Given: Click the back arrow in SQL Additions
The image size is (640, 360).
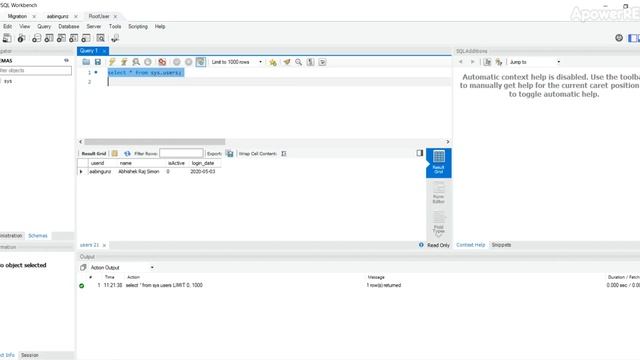Looking at the screenshot, I should pyautogui.click(x=461, y=62).
